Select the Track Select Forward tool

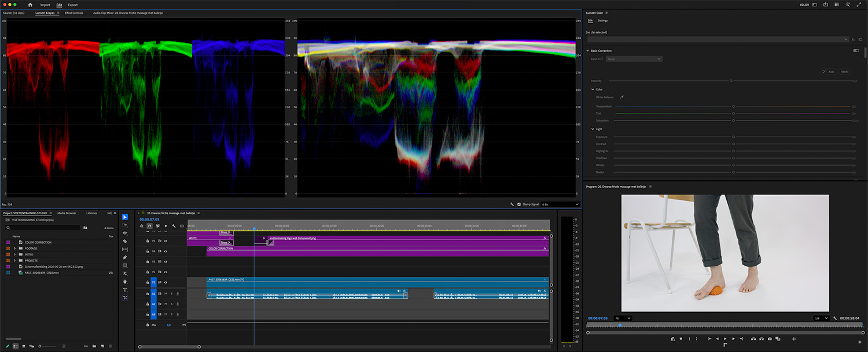[125, 225]
